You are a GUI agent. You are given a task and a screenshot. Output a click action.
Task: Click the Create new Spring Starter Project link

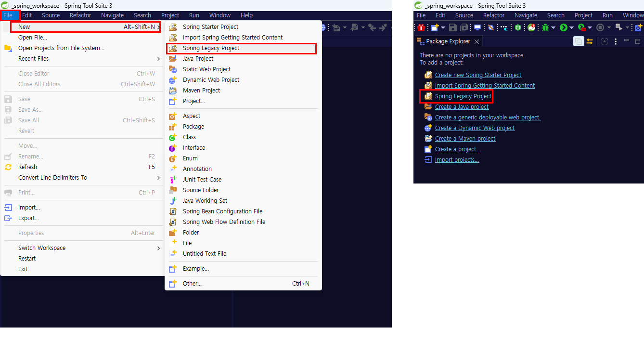coord(478,75)
